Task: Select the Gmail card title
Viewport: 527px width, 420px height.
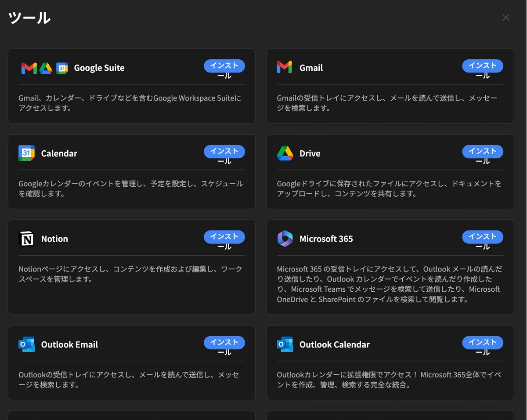Action: 311,68
